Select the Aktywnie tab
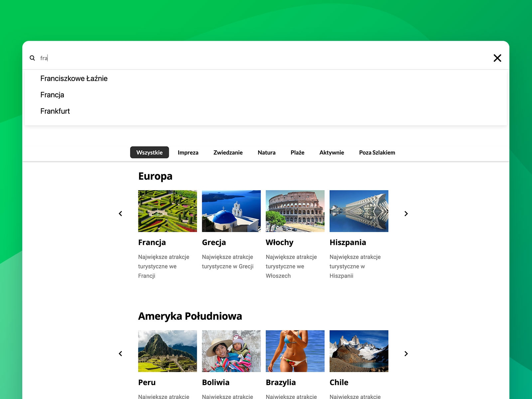The image size is (532, 399). 332,152
